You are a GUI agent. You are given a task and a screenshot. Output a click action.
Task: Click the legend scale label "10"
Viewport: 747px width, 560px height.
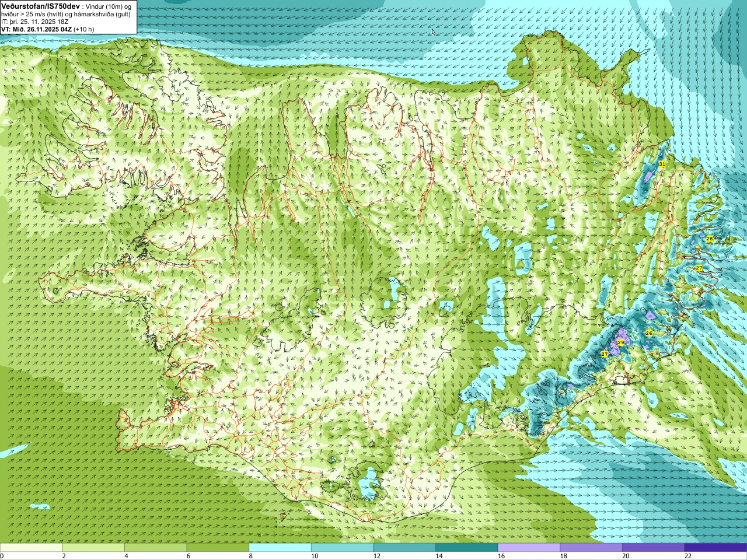[315, 556]
